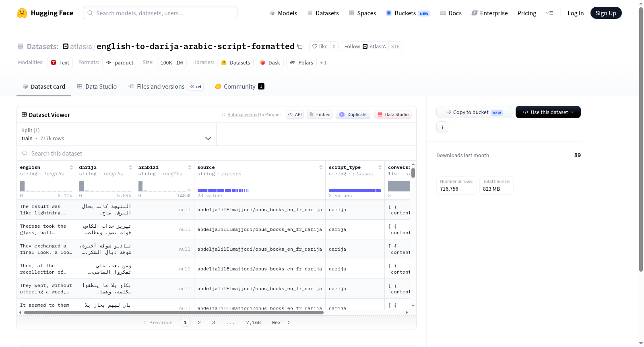
Task: Click the Polars library tag
Action: pos(301,62)
